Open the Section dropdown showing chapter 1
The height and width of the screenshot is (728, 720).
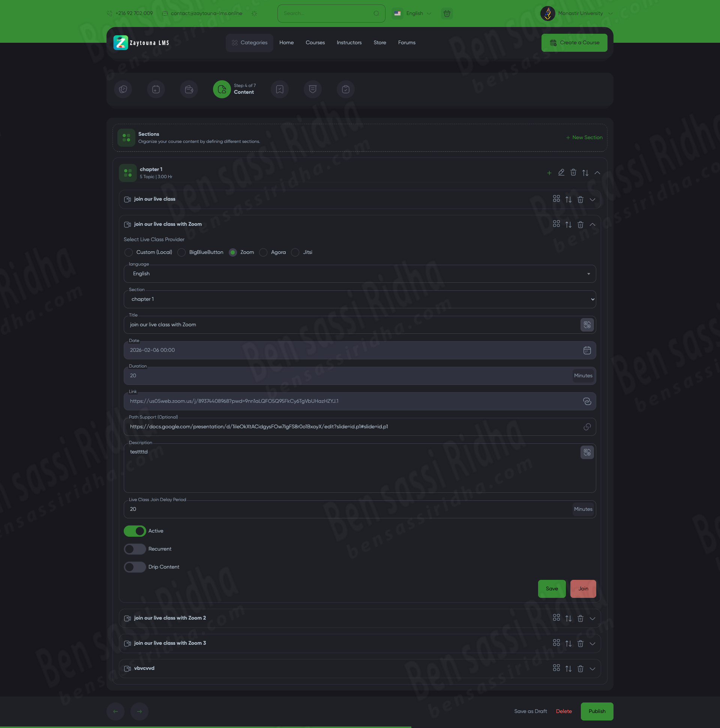(x=359, y=299)
